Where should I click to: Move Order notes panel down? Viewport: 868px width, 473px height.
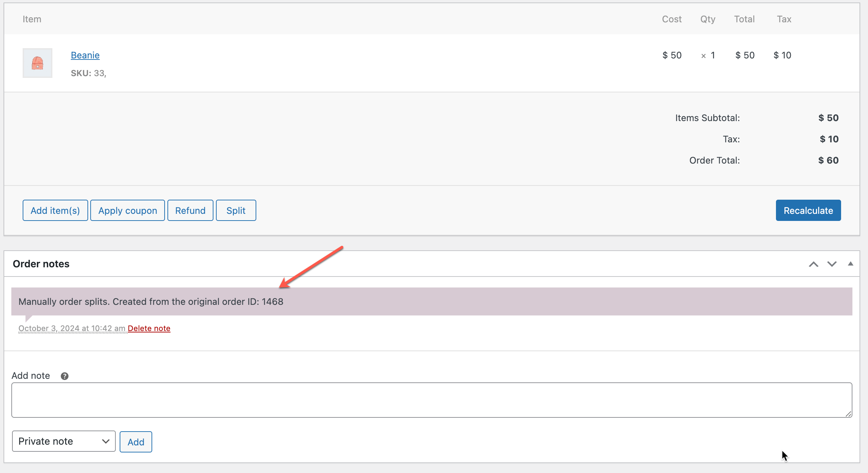click(x=832, y=264)
